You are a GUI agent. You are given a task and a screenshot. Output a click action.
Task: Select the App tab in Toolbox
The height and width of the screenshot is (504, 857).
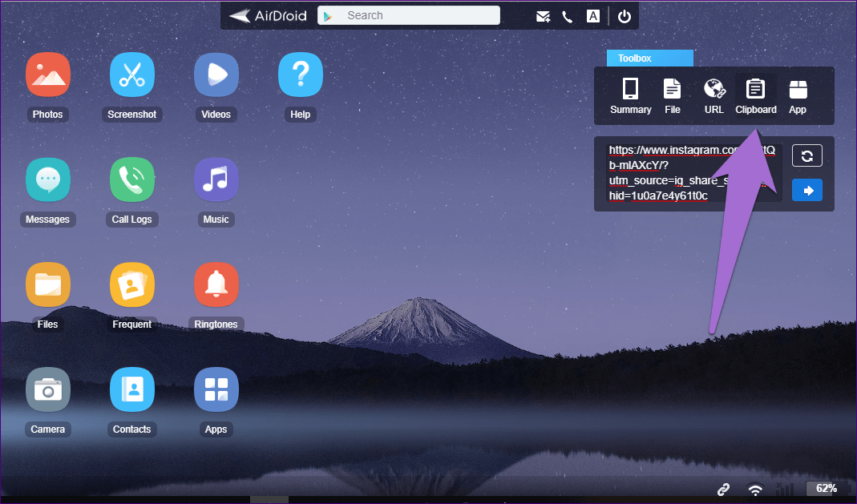coord(797,95)
